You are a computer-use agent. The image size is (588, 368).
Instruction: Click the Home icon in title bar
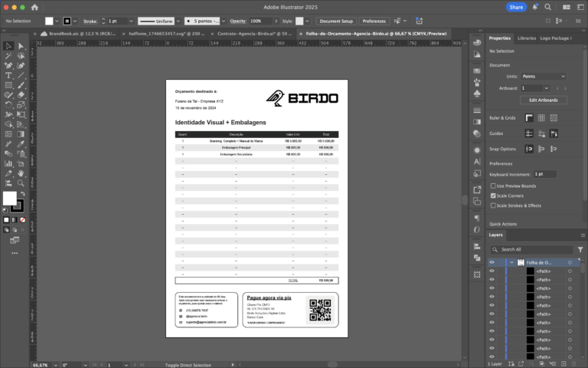34,7
